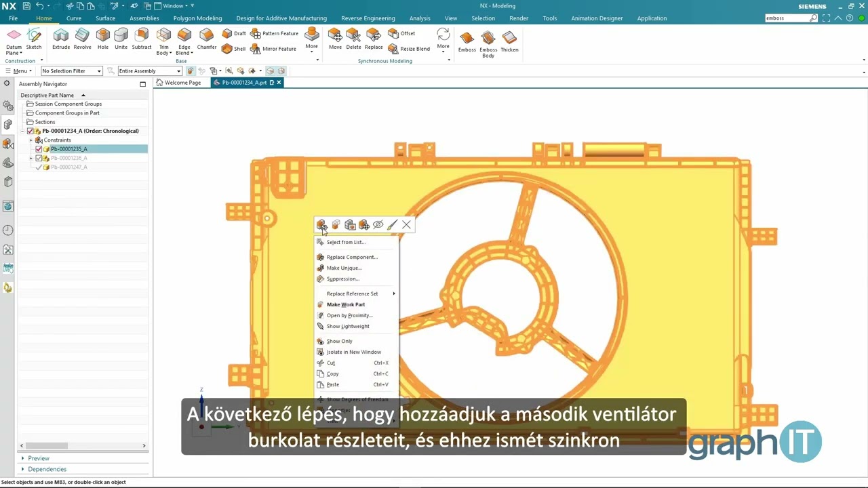The image size is (868, 488).
Task: Select the Thicken tool
Action: point(509,42)
